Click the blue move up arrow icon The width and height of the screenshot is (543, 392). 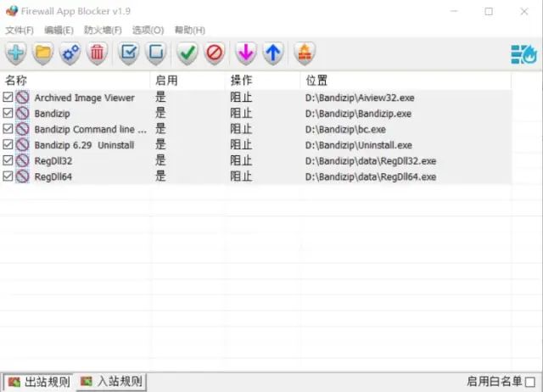point(272,53)
